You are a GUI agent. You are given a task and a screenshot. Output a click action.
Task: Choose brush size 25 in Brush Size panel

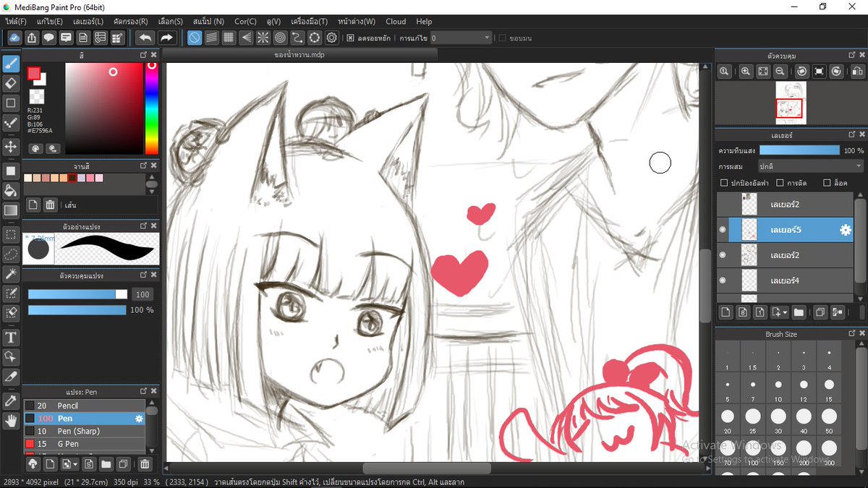click(x=753, y=419)
